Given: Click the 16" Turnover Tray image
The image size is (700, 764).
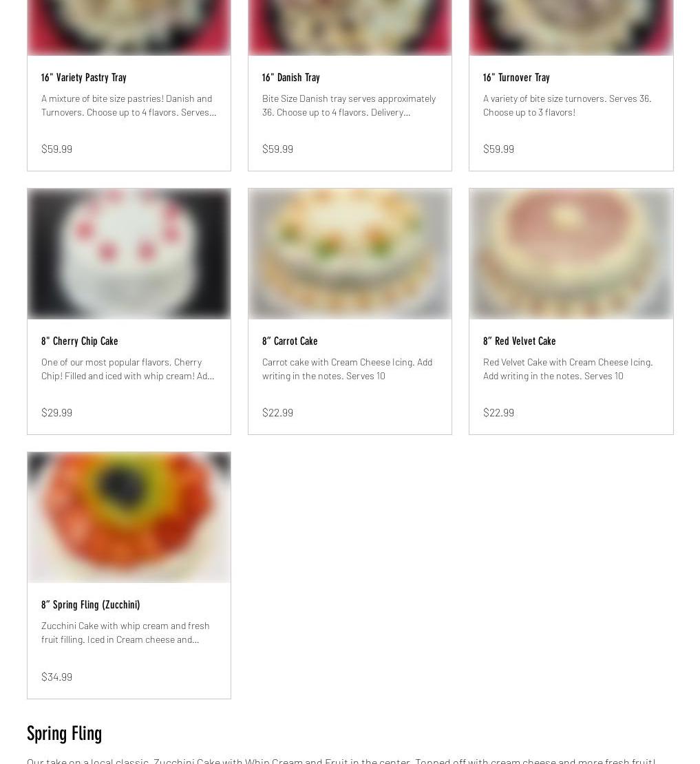Looking at the screenshot, I should pos(571,28).
